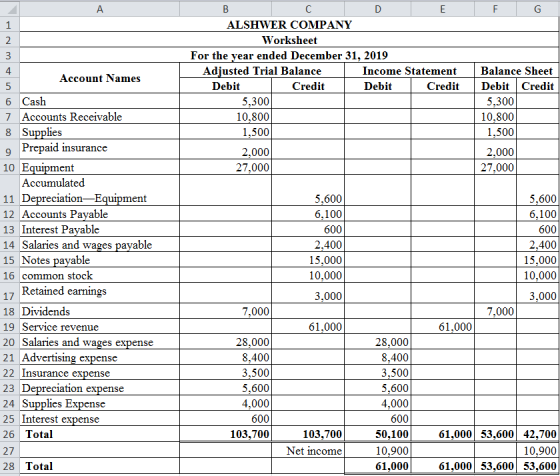Select row 28 header

pos(10,466)
